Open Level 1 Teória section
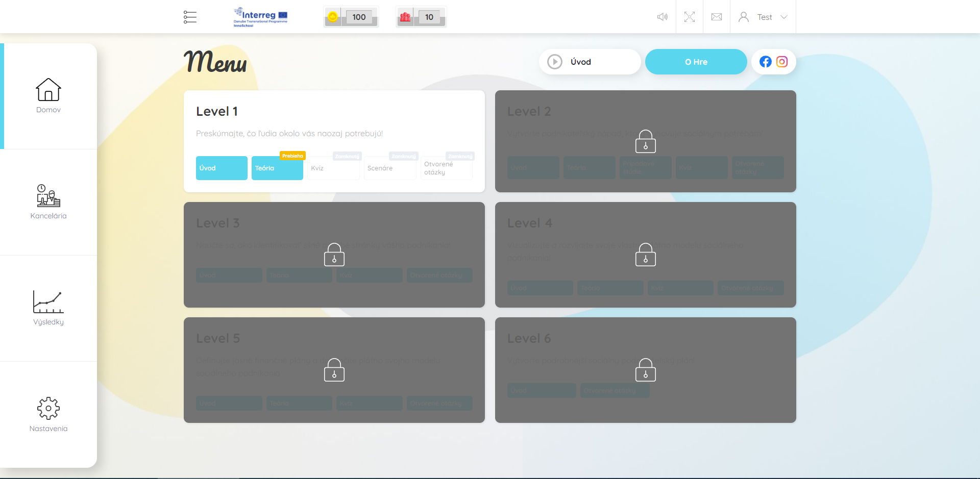This screenshot has width=980, height=479. tap(277, 168)
